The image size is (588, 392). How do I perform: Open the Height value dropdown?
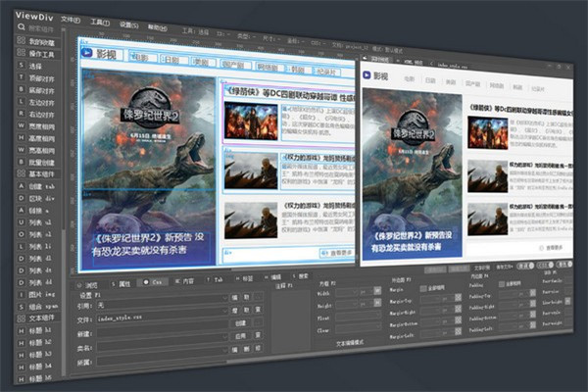pos(348,304)
